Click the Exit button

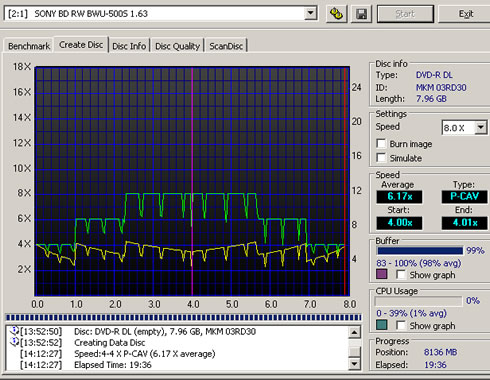coord(465,14)
